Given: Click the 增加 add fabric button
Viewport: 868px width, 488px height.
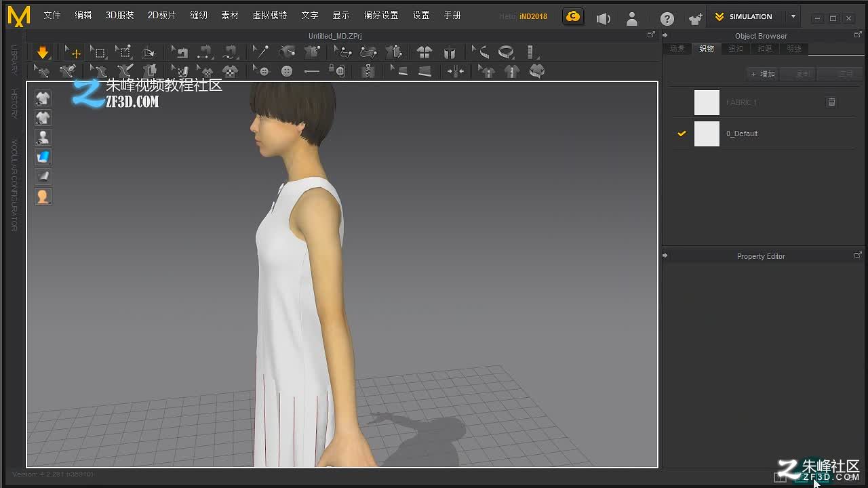Looking at the screenshot, I should click(x=763, y=74).
